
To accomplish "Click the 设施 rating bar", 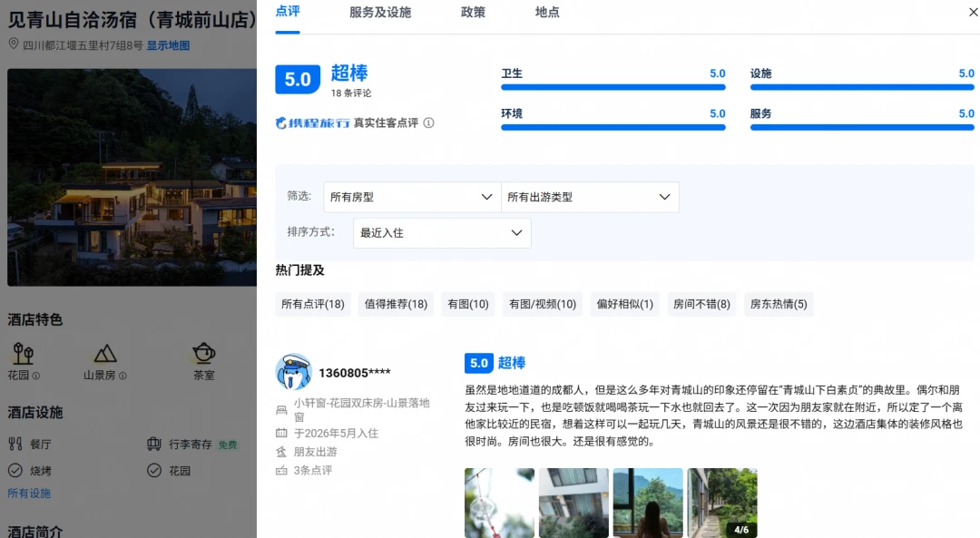I will 862,87.
